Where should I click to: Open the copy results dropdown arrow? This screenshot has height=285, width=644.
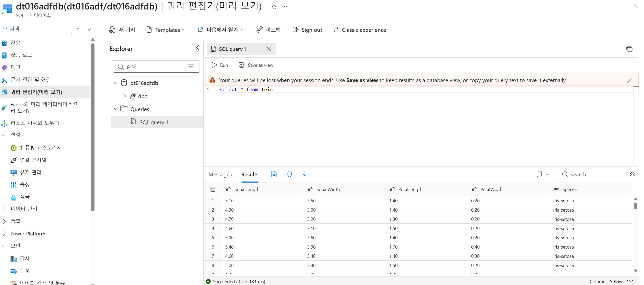547,175
